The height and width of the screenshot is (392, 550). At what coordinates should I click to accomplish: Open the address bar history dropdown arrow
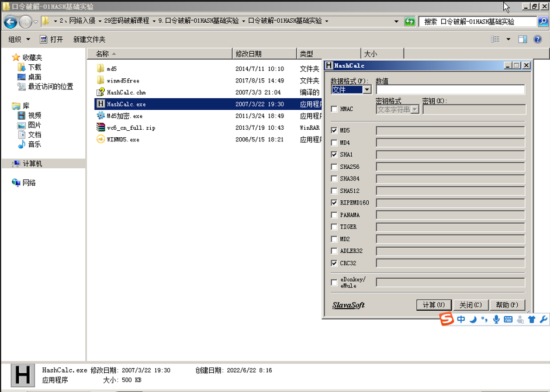pos(396,22)
